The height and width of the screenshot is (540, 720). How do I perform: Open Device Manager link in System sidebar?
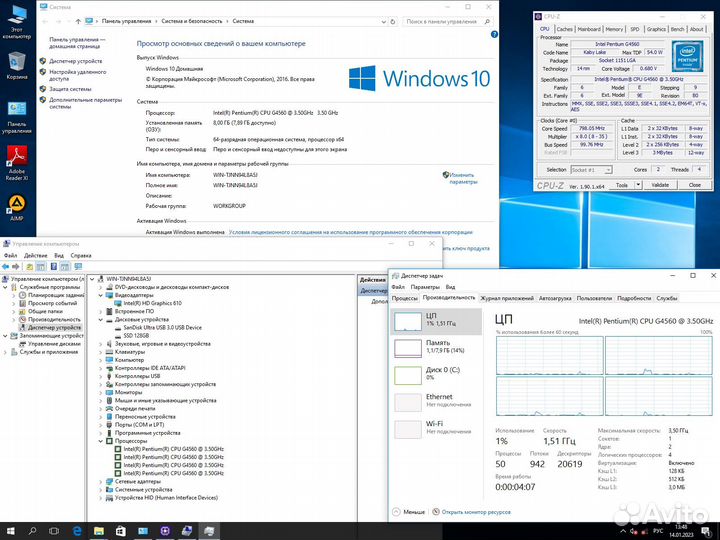coord(76,61)
